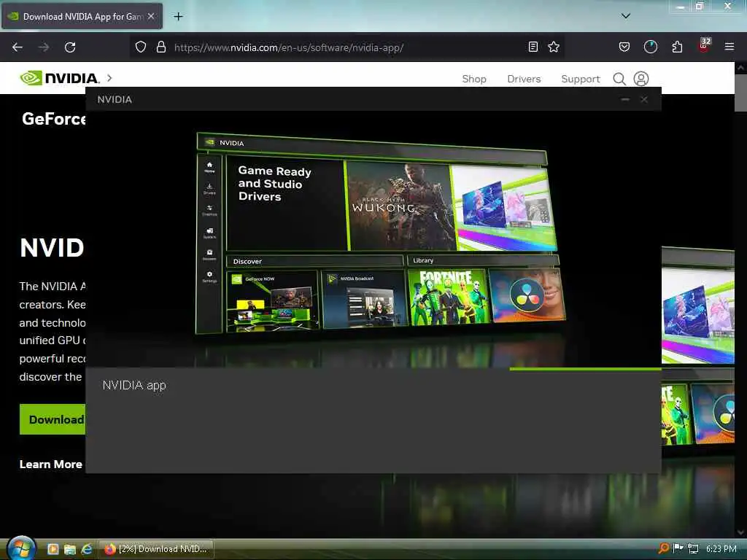Open the browser extensions puzzle icon
Screen dimensions: 747x560
click(x=677, y=47)
